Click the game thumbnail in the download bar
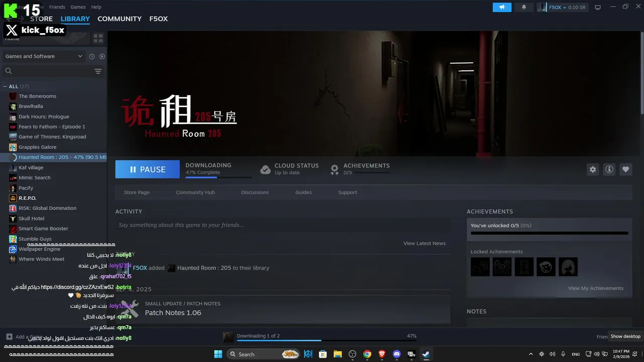Screen dimensions: 644x362 [228, 337]
